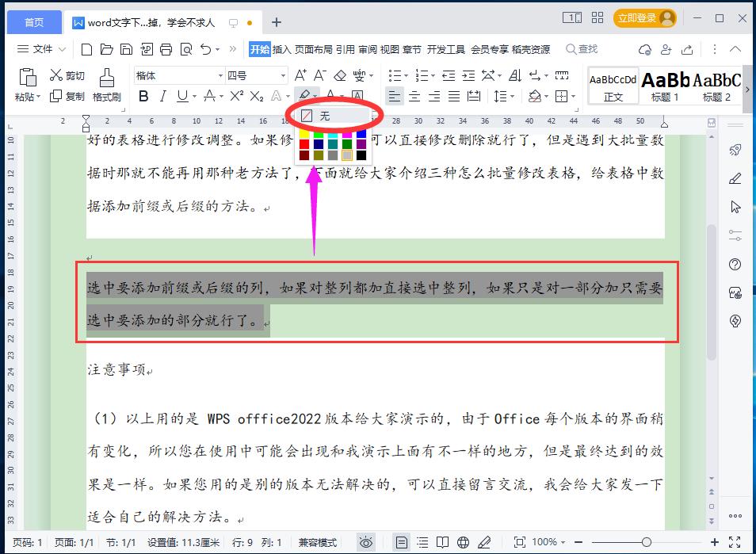The height and width of the screenshot is (554, 756).
Task: Select the Format Painter tool
Action: [x=106, y=82]
